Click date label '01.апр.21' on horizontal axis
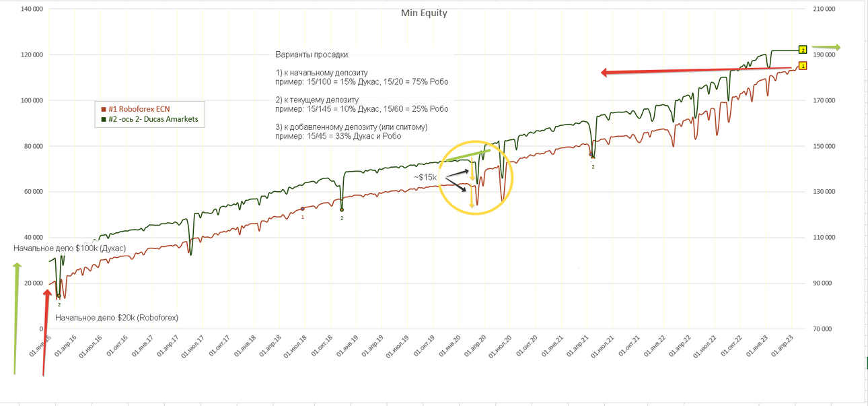The height and width of the screenshot is (406, 868). pos(579,345)
